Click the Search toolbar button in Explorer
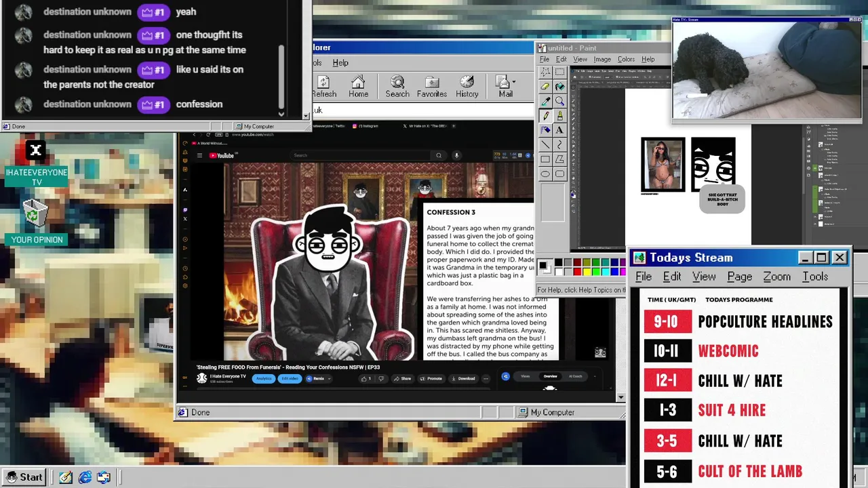This screenshot has height=488, width=868. tap(397, 87)
